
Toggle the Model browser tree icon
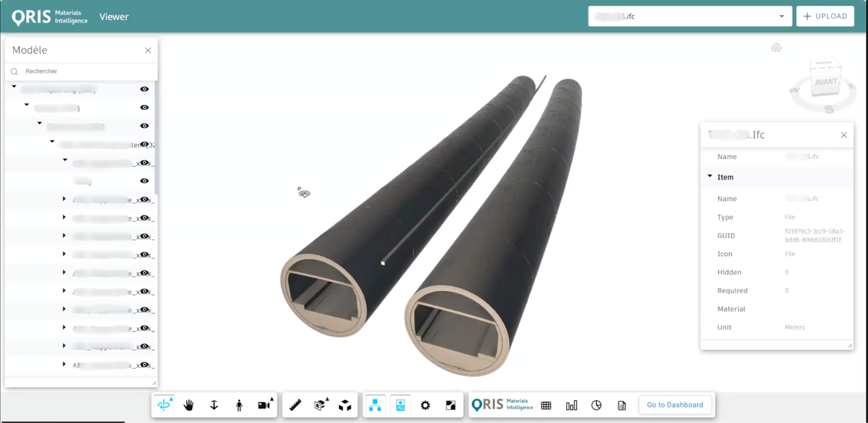375,405
